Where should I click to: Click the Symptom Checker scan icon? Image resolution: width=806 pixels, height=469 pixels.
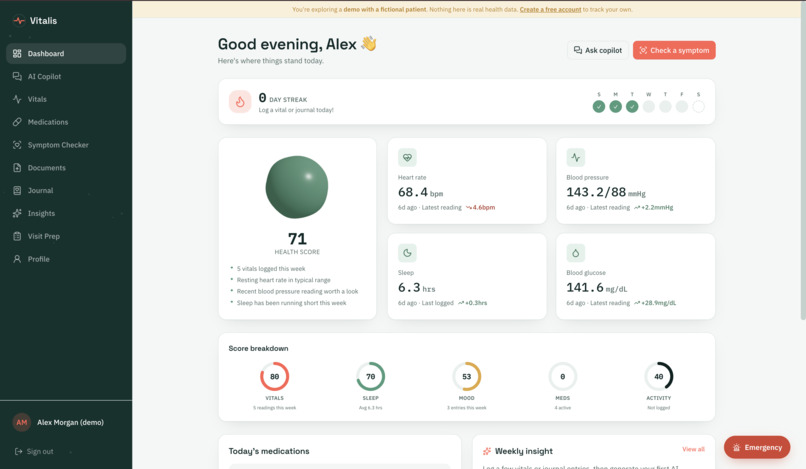click(x=17, y=145)
